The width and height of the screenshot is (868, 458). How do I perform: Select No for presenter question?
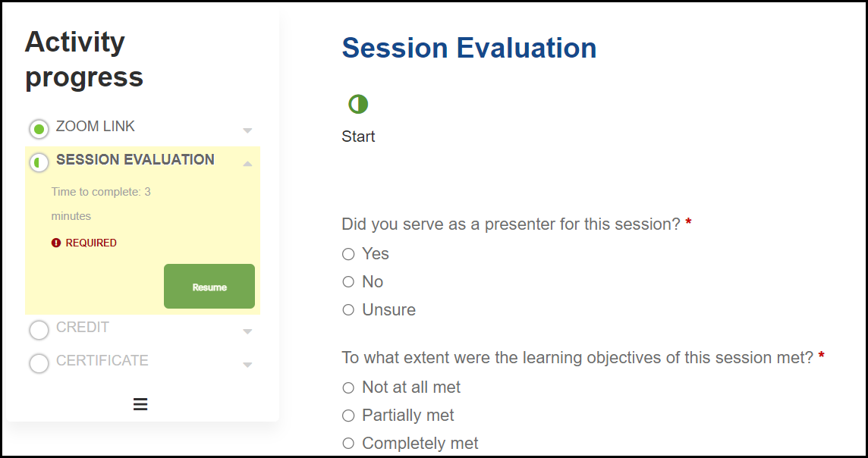(348, 282)
